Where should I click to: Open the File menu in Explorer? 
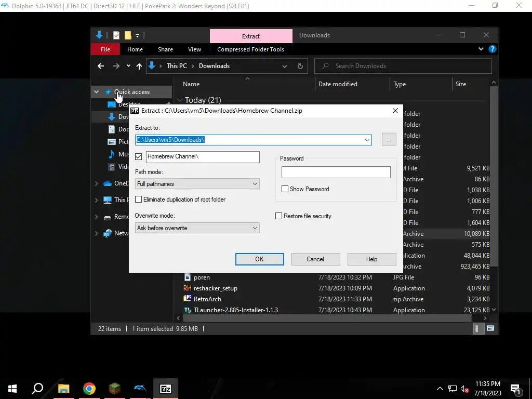coord(105,49)
